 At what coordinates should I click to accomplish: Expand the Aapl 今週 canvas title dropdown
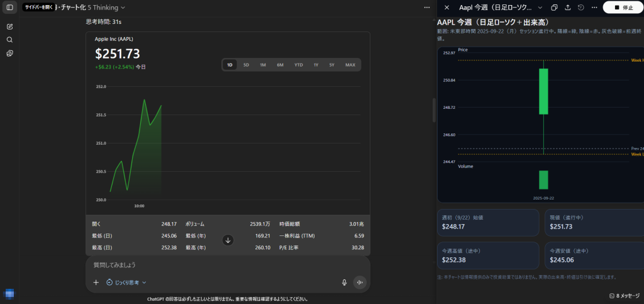pos(540,8)
